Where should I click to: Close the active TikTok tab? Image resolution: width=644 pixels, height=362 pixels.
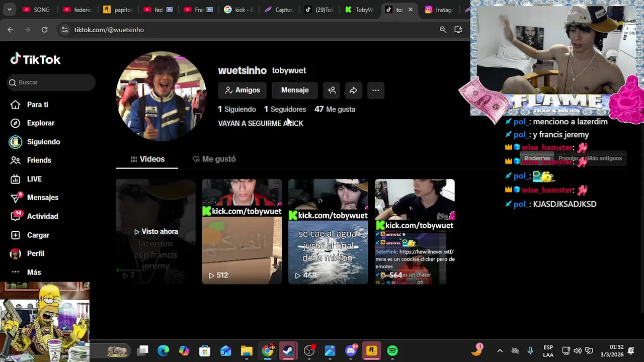(411, 10)
